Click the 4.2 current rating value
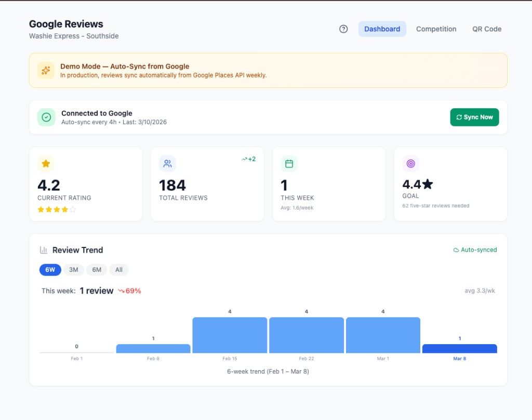532x420 pixels. point(49,186)
